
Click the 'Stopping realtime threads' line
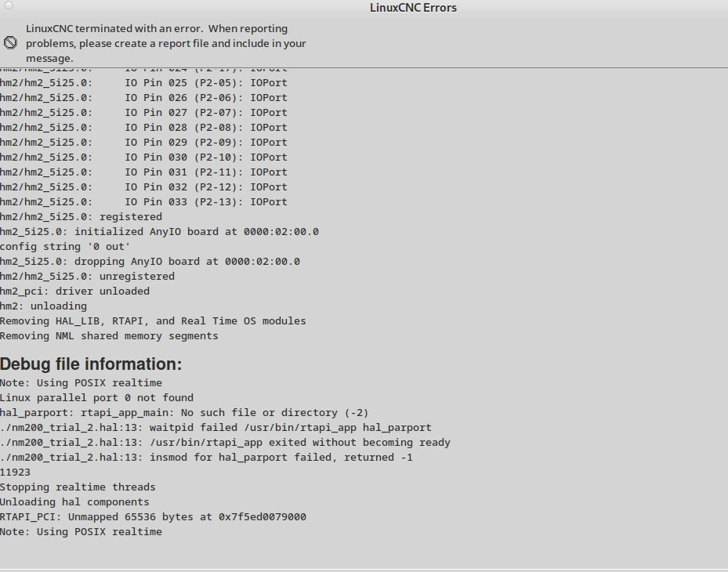click(x=78, y=487)
